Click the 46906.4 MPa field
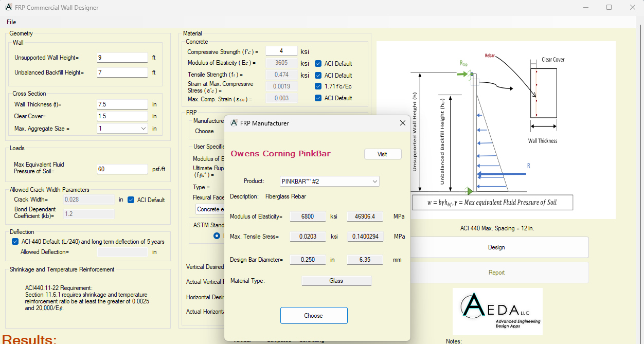This screenshot has width=644, height=344. tap(365, 216)
